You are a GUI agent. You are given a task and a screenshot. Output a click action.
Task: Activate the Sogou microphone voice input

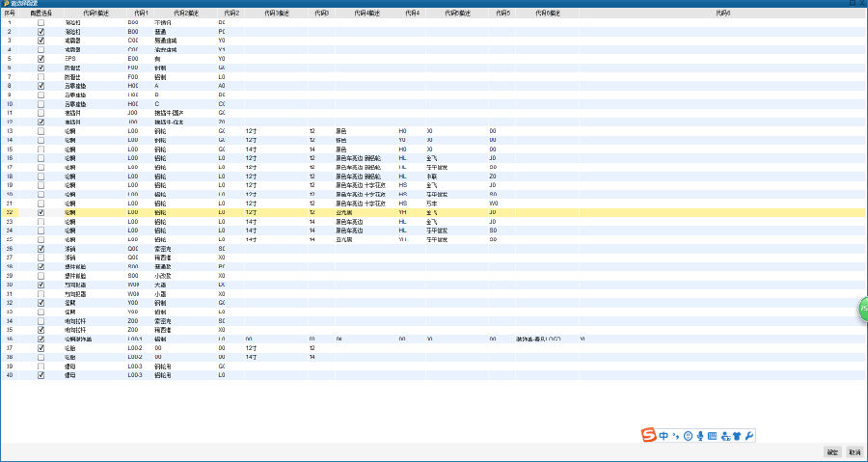[x=700, y=436]
